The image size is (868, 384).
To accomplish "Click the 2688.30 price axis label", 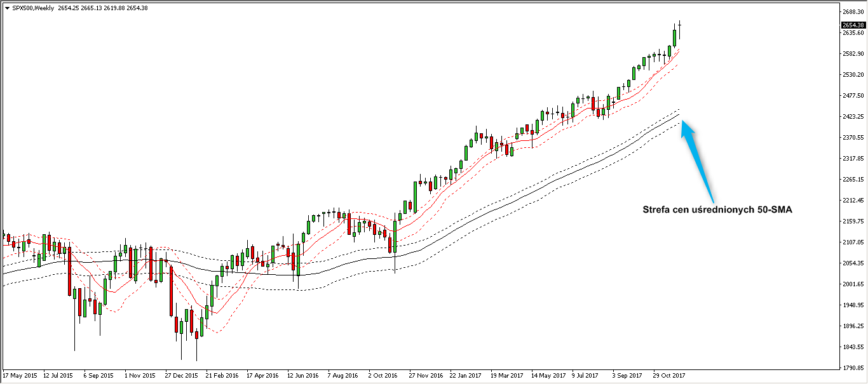I will (852, 12).
